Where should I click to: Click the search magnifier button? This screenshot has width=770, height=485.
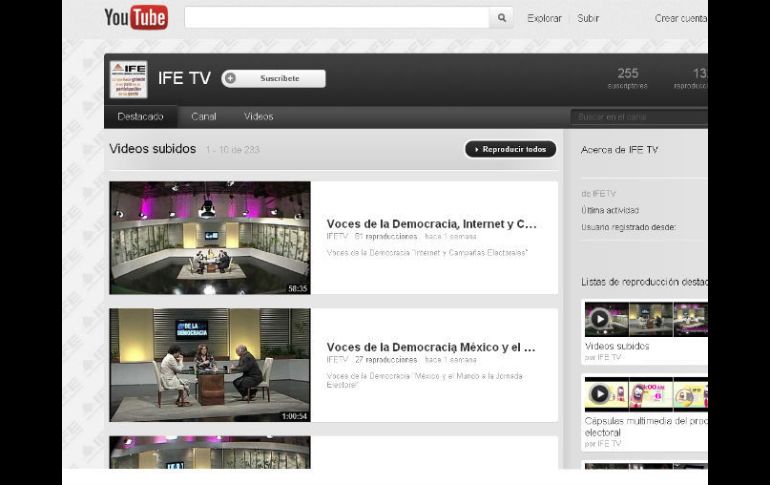point(502,18)
